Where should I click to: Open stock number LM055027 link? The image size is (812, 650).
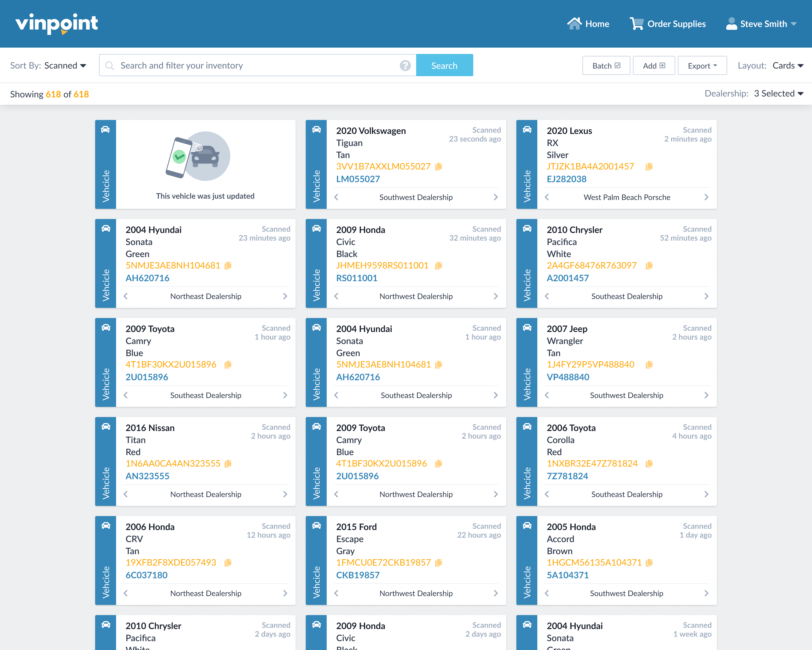[358, 179]
